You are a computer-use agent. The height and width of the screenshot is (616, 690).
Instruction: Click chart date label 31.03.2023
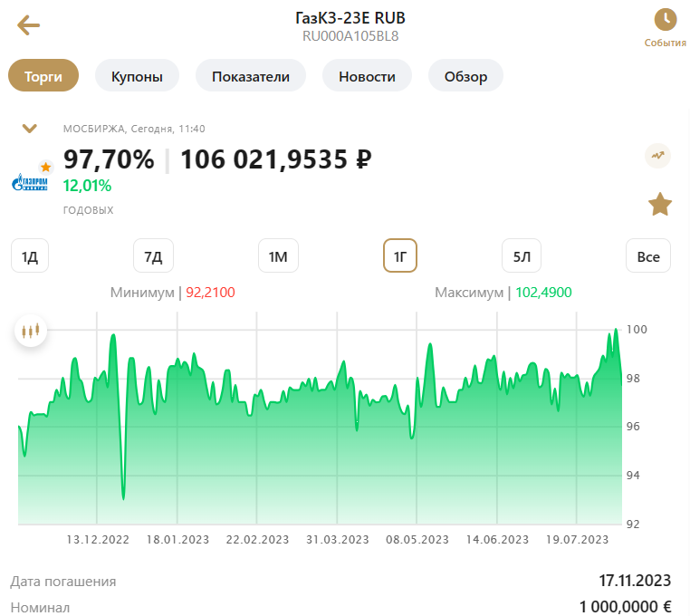coord(338,540)
